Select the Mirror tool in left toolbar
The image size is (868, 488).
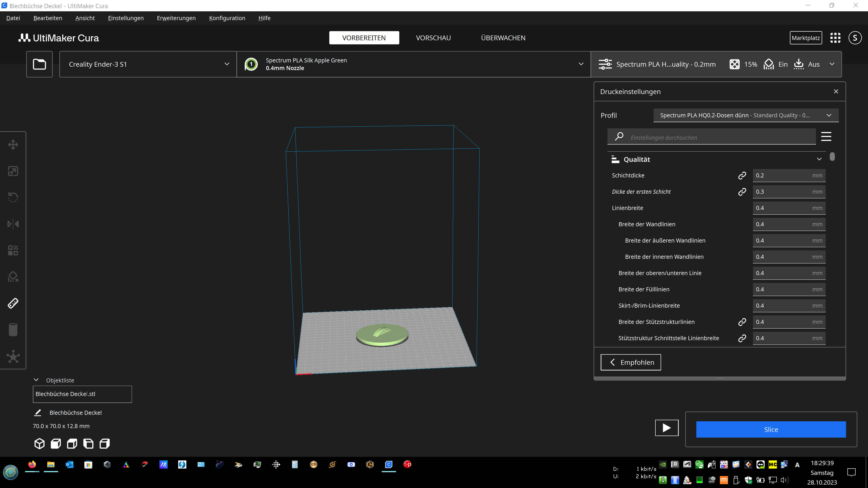click(x=13, y=224)
